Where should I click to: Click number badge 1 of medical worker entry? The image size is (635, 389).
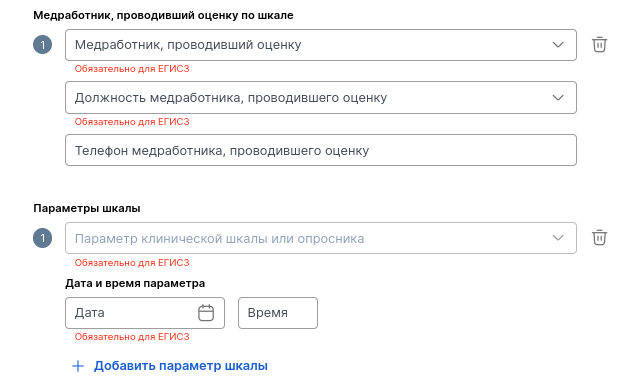click(43, 45)
